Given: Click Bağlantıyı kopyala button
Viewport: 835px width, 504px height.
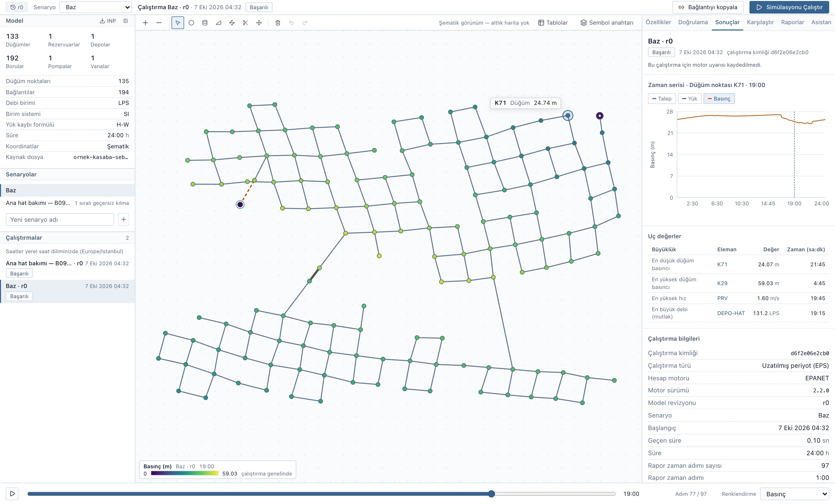Looking at the screenshot, I should click(708, 7).
